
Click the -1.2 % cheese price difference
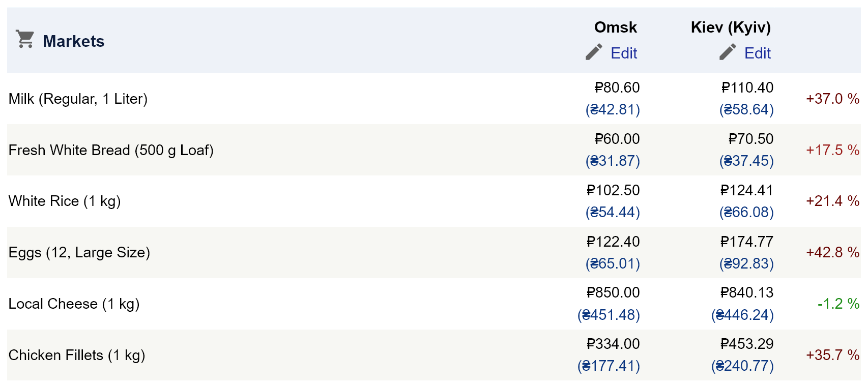838,304
